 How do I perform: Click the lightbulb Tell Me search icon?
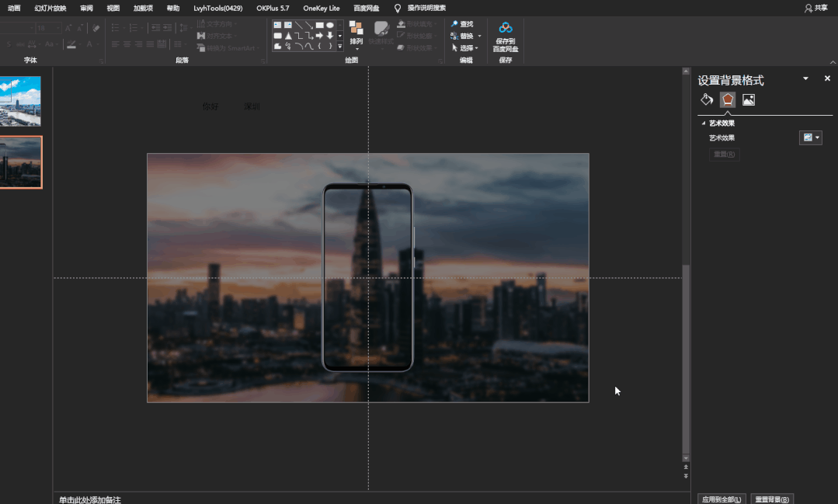pos(398,8)
